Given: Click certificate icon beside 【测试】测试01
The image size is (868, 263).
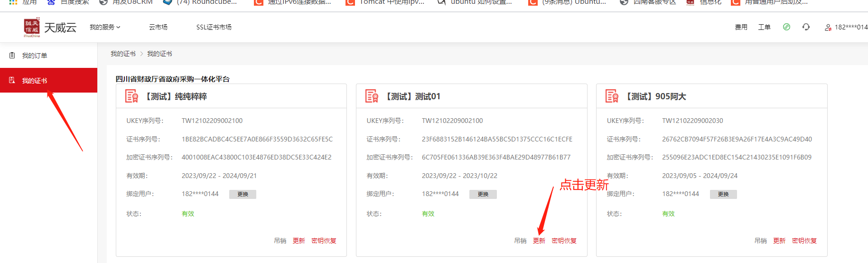Looking at the screenshot, I should 372,96.
